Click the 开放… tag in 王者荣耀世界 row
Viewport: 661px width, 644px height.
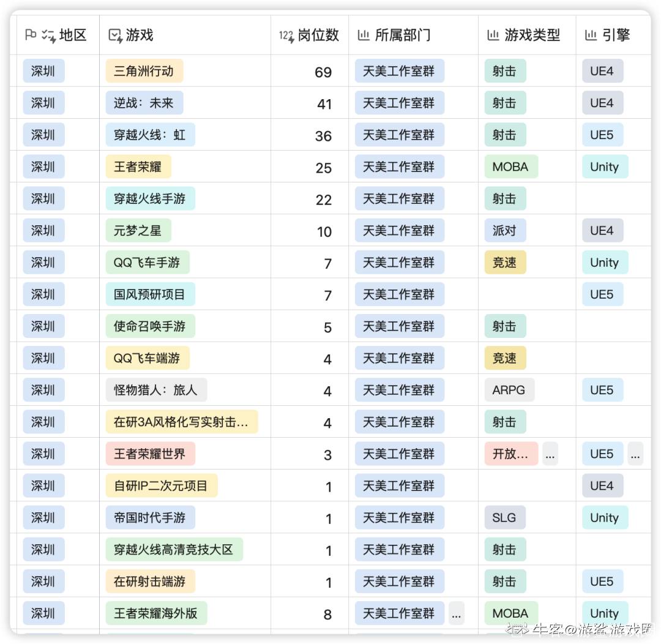tap(511, 454)
